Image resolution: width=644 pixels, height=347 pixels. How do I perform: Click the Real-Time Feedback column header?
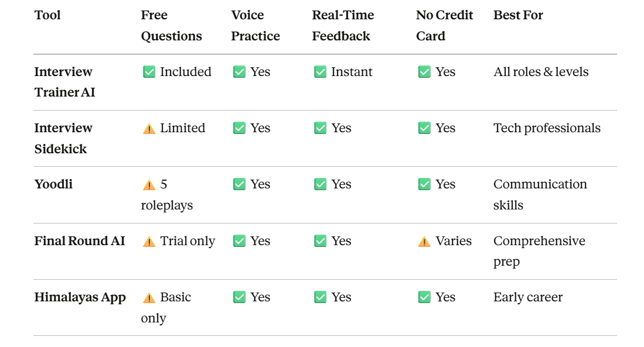click(x=343, y=26)
